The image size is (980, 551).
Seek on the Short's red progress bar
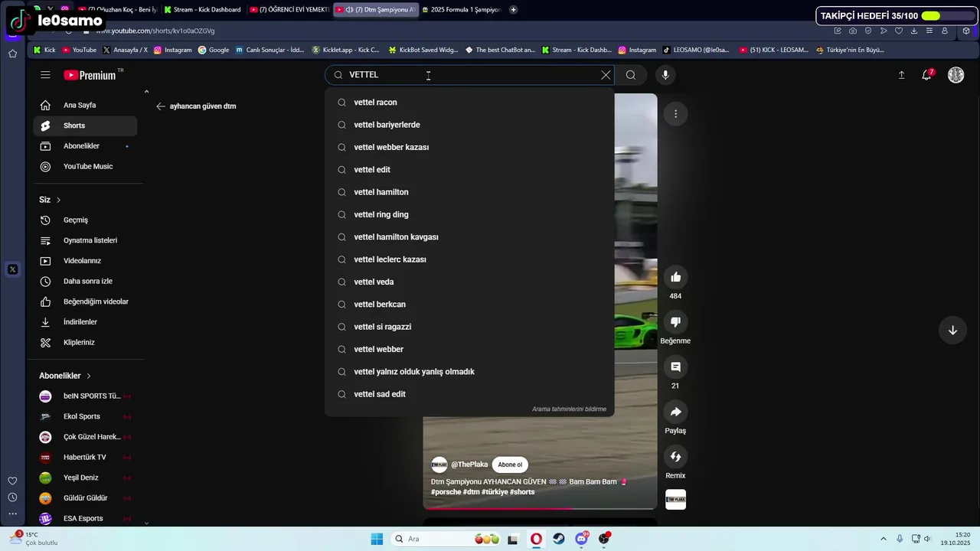pos(540,508)
